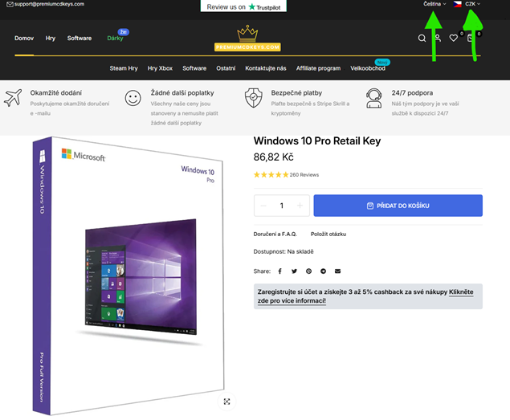Open Velkoobchod page

pos(368,68)
